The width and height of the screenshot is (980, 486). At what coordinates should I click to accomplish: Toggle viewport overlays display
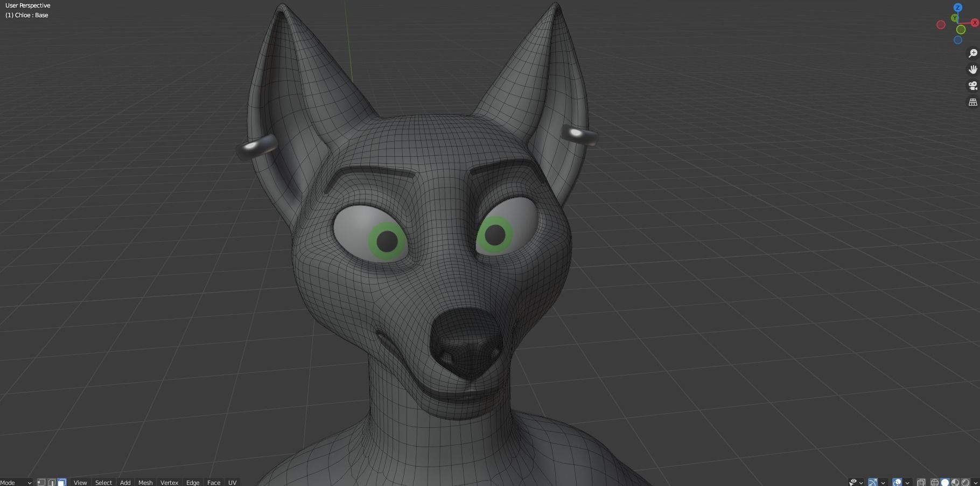click(x=897, y=482)
